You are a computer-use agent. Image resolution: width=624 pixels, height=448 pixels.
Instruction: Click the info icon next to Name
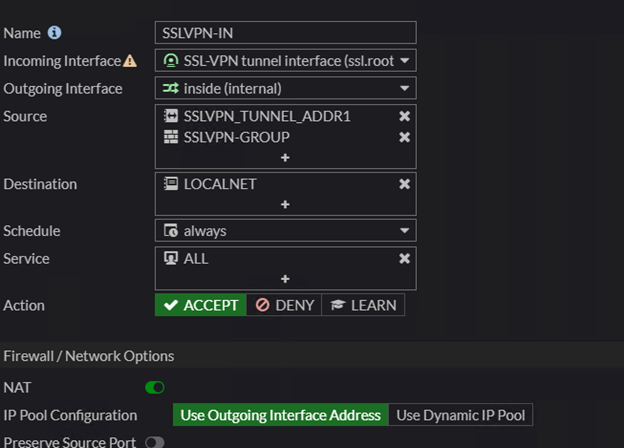[55, 33]
